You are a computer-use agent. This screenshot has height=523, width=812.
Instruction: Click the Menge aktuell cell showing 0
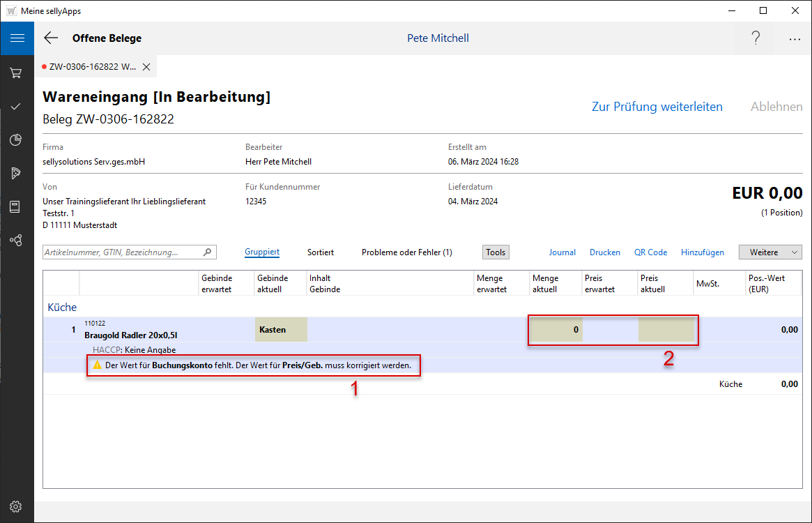[x=556, y=330]
